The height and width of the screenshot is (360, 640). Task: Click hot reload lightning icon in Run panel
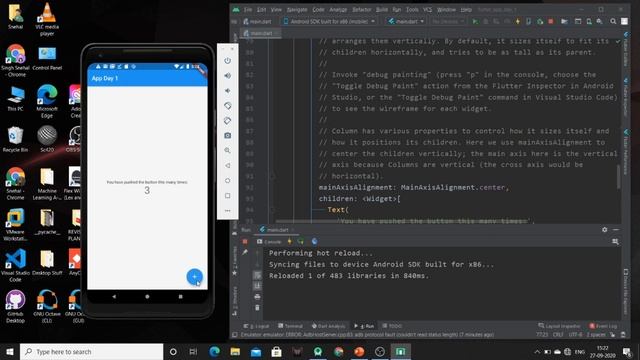290,242
